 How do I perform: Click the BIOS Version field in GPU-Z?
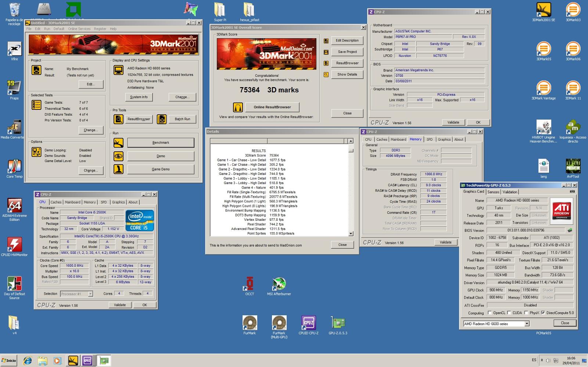pyautogui.click(x=526, y=230)
